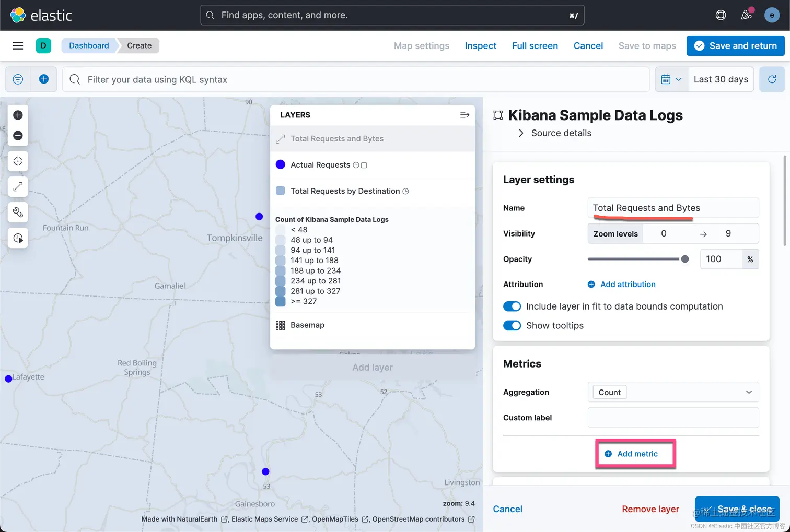Click the layer icon by Kibana Sample Data Logs
The image size is (790, 532).
click(498, 115)
